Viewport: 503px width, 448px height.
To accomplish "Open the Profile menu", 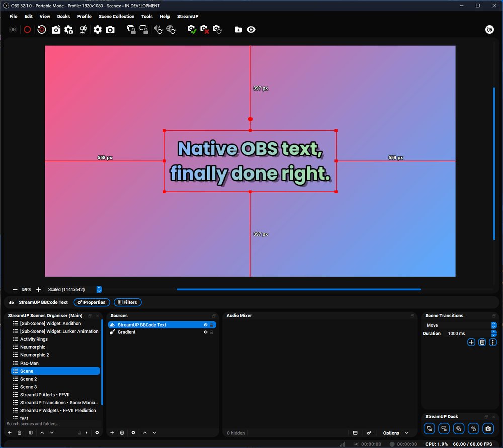I will [x=84, y=17].
